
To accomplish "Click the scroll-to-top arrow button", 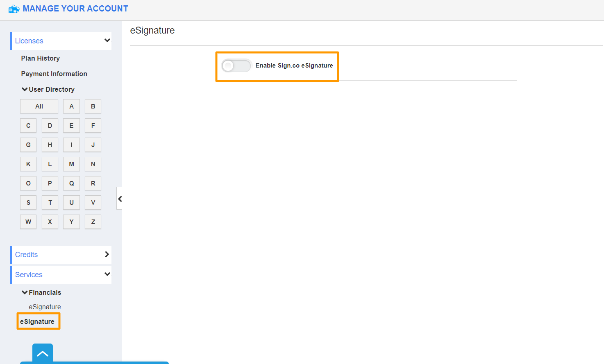I will coord(43,353).
